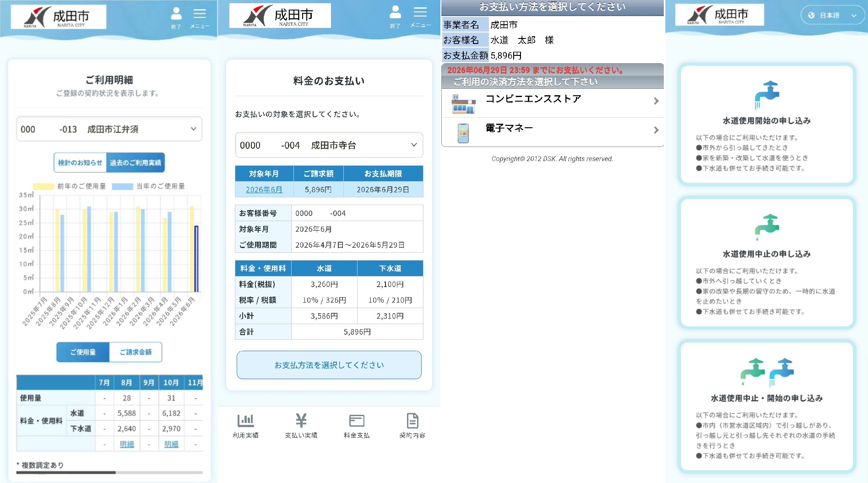Open the 水道使用中止・開始の申し込み card
Image resolution: width=868 pixels, height=483 pixels.
coord(766,406)
